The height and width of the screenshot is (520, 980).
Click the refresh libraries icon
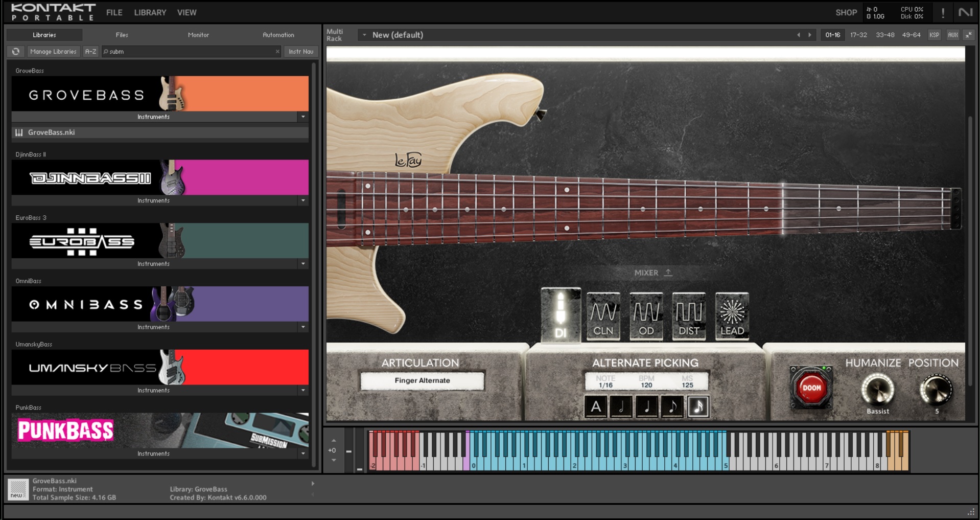tap(16, 52)
